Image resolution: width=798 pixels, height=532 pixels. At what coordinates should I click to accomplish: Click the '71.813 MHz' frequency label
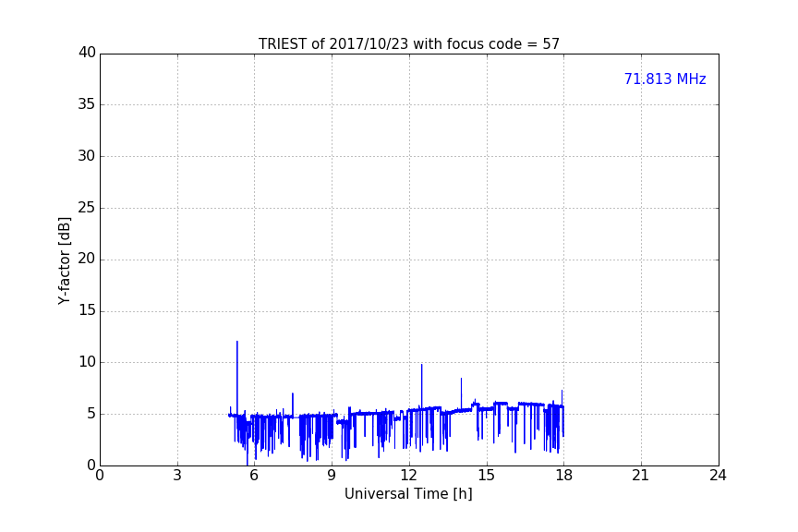tap(665, 79)
